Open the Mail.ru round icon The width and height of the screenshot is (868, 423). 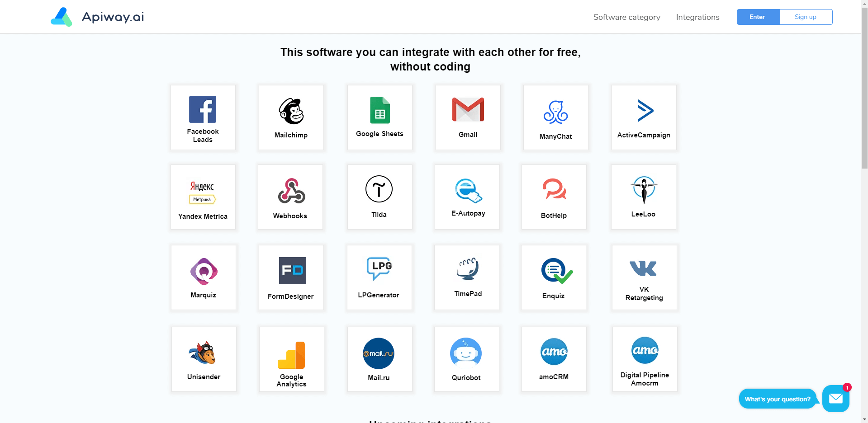click(379, 353)
